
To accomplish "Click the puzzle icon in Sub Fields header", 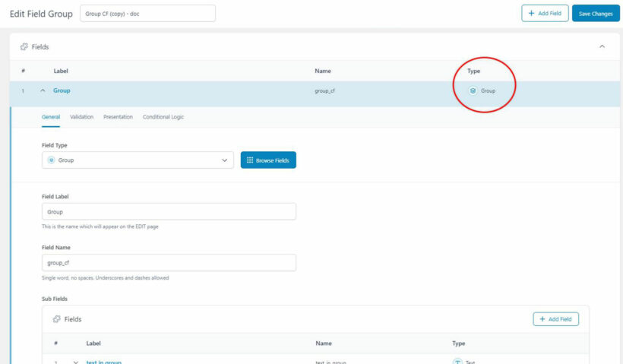I will coord(56,319).
